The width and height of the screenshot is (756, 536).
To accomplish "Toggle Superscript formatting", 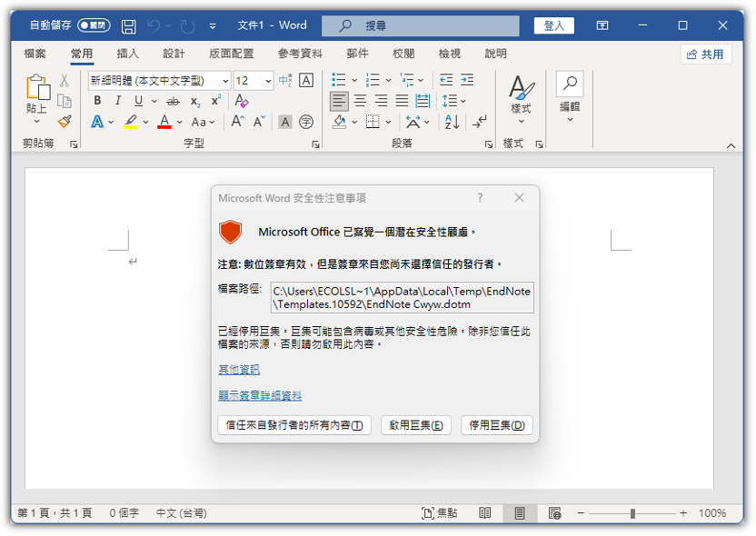I will tap(216, 101).
